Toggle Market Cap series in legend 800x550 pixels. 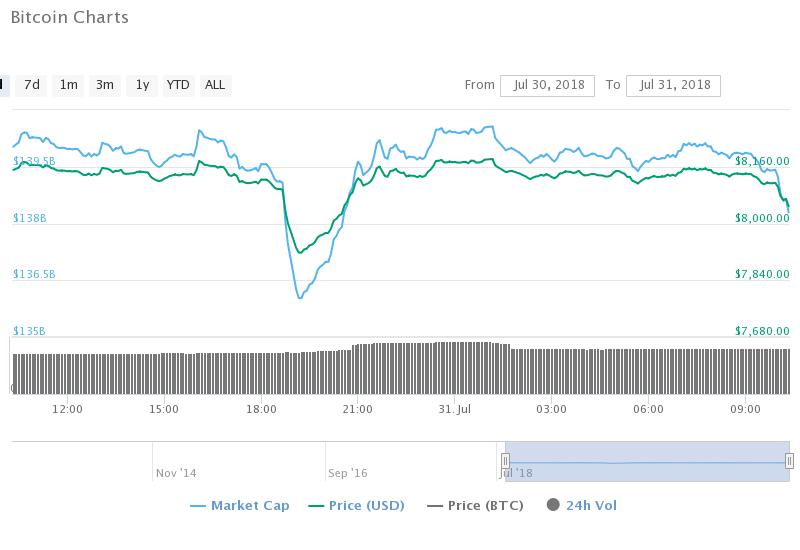(x=240, y=506)
